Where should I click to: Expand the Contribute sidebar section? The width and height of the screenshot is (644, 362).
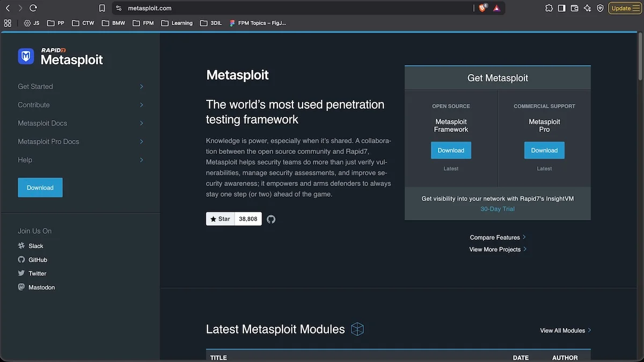pos(81,105)
